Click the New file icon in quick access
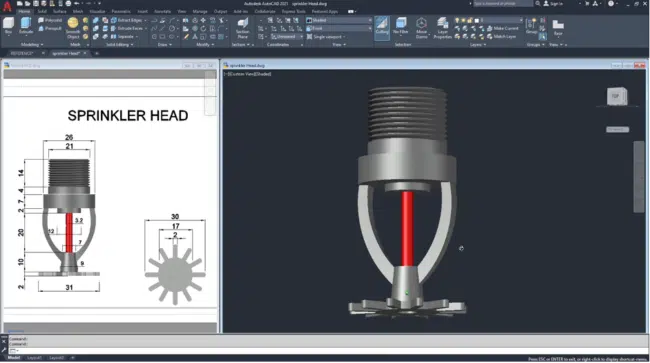Screen dimensions: 650x363 [19, 3]
